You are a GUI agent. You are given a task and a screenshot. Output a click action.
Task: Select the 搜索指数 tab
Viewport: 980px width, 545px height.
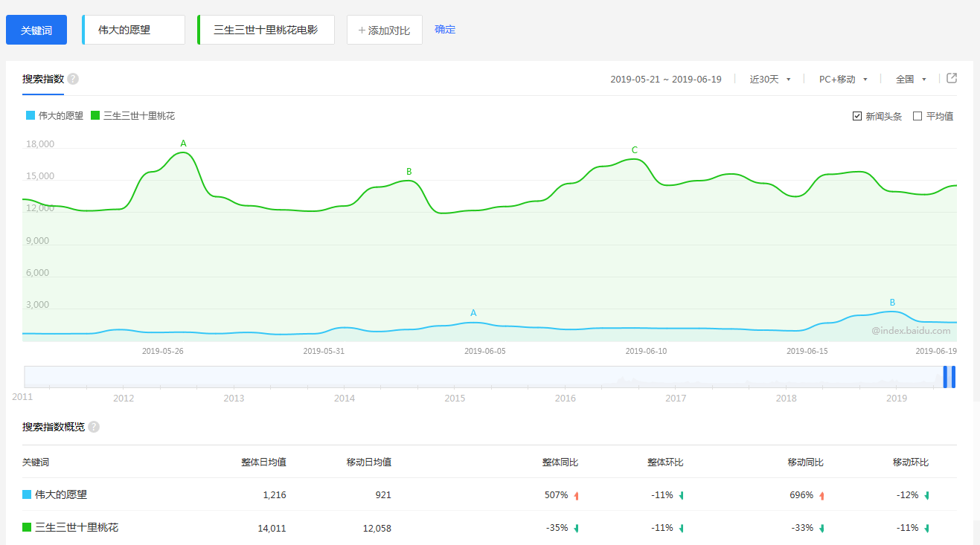(43, 80)
